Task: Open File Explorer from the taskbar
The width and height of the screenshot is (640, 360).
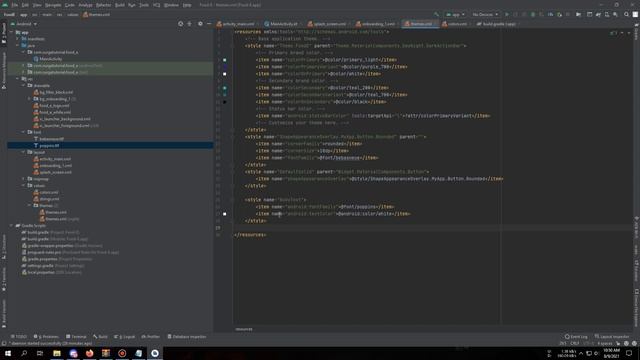Action: pos(57,353)
